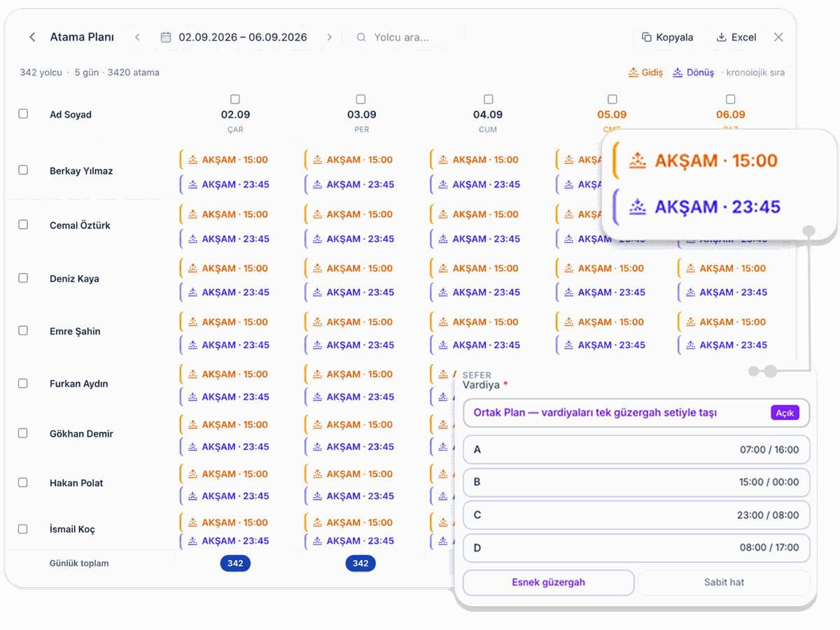The height and width of the screenshot is (630, 840).
Task: Close the Atama Planı panel
Action: 778,37
